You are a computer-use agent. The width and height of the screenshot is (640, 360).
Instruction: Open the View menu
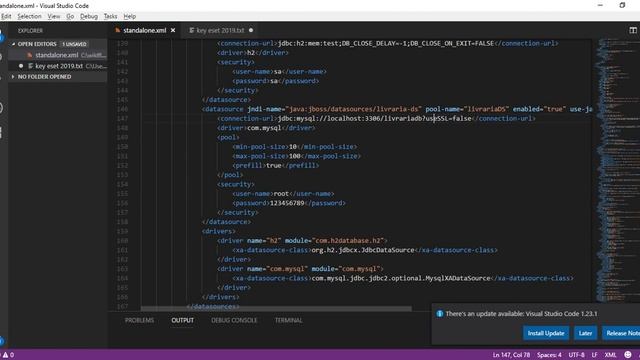[x=53, y=16]
